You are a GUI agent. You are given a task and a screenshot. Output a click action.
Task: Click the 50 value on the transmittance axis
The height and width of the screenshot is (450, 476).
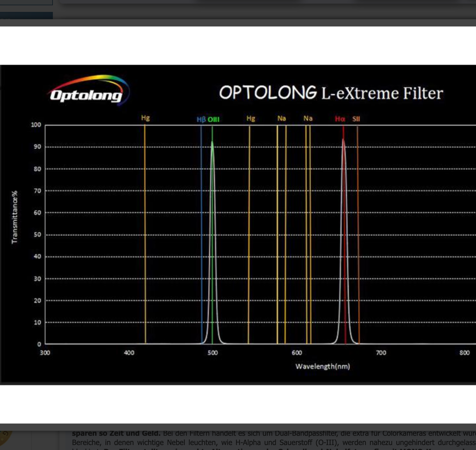(x=38, y=235)
